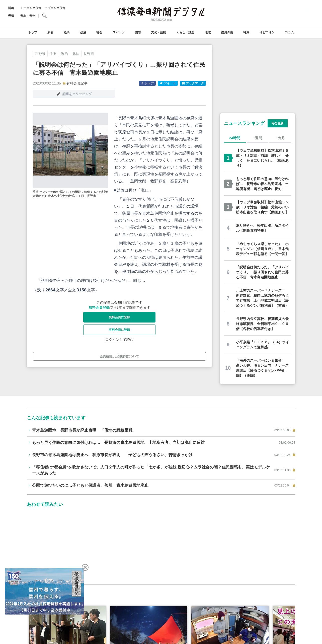Viewport: 322px width, 644px height.
Task: Click 主要 category tag
Action: [53, 54]
